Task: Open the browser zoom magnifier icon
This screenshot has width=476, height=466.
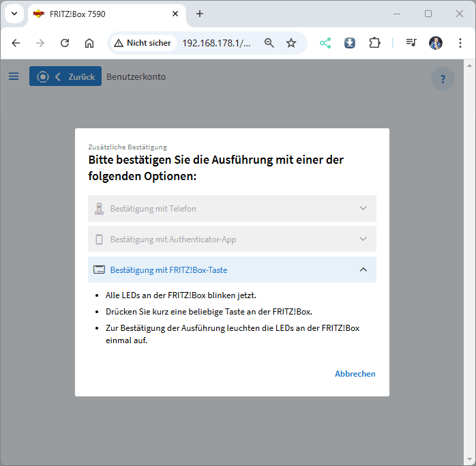Action: pyautogui.click(x=269, y=43)
